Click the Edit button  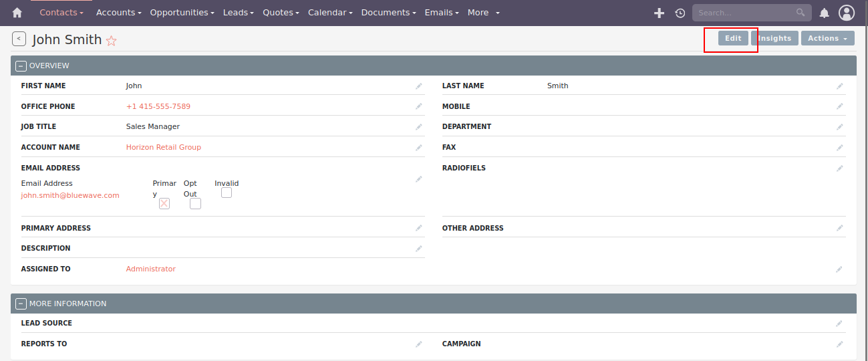(x=733, y=39)
